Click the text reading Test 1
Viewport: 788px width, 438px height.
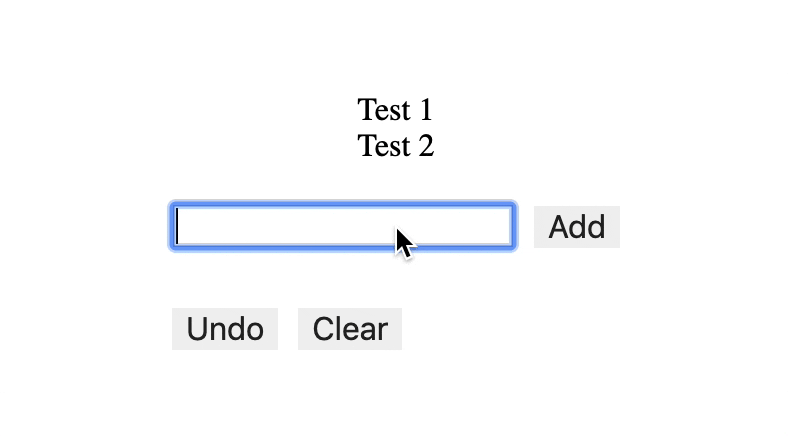point(395,109)
